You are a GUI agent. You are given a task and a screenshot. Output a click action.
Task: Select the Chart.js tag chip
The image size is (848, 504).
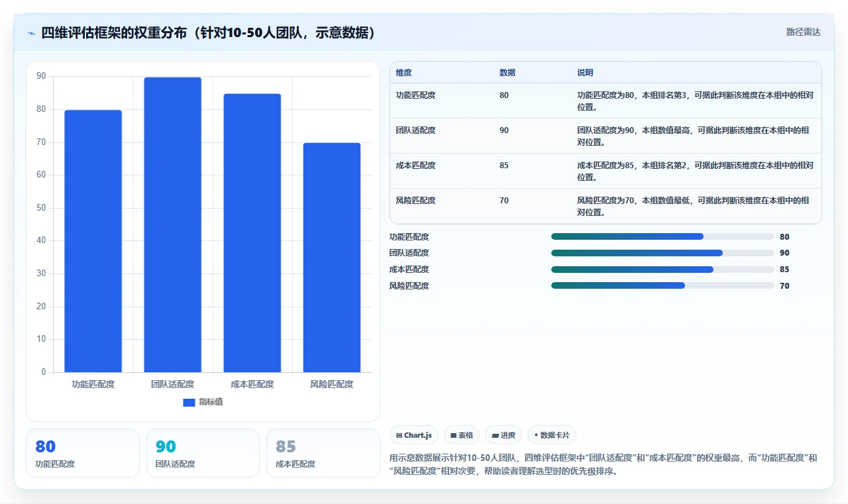[414, 435]
